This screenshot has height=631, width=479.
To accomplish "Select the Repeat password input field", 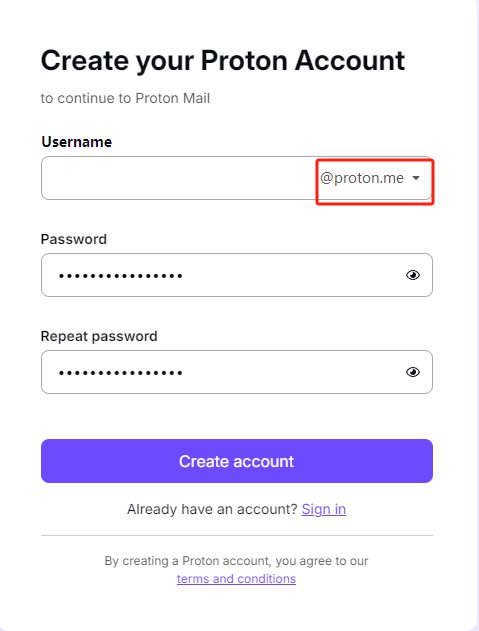I will (237, 372).
